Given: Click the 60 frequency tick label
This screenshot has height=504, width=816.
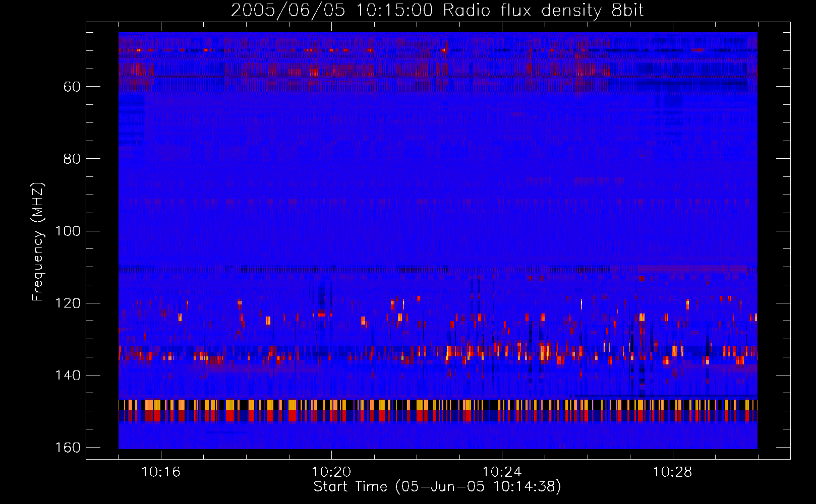Looking at the screenshot, I should (72, 87).
